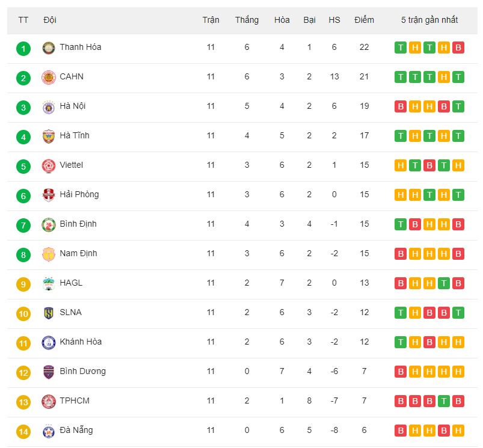Click the Viettel club logo

click(x=48, y=166)
